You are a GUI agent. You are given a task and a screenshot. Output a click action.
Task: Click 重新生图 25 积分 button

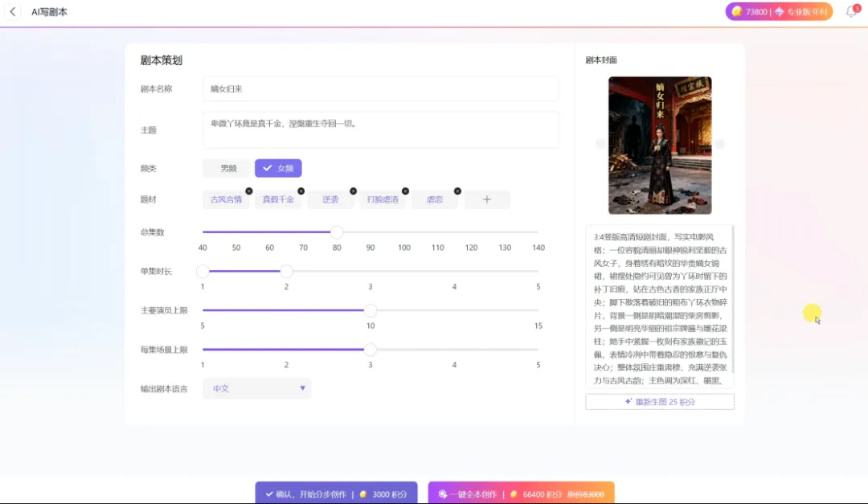[660, 402]
